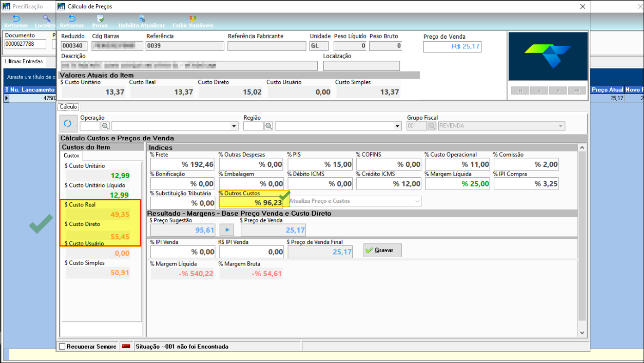
Task: Expand the Operação dropdown list
Action: pos(234,126)
